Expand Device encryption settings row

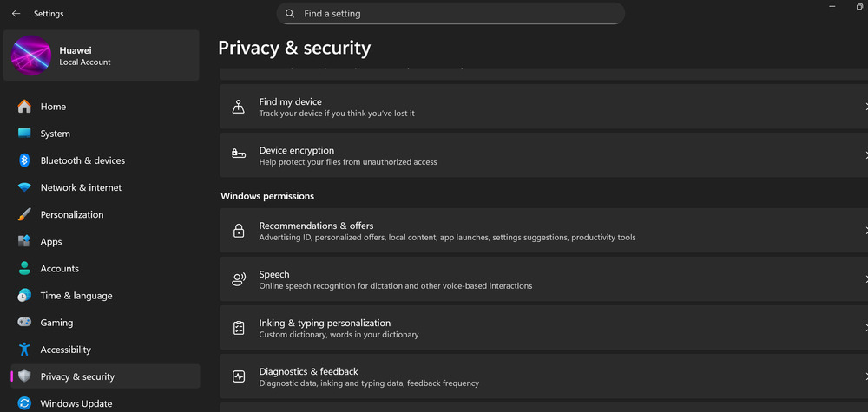tap(543, 155)
